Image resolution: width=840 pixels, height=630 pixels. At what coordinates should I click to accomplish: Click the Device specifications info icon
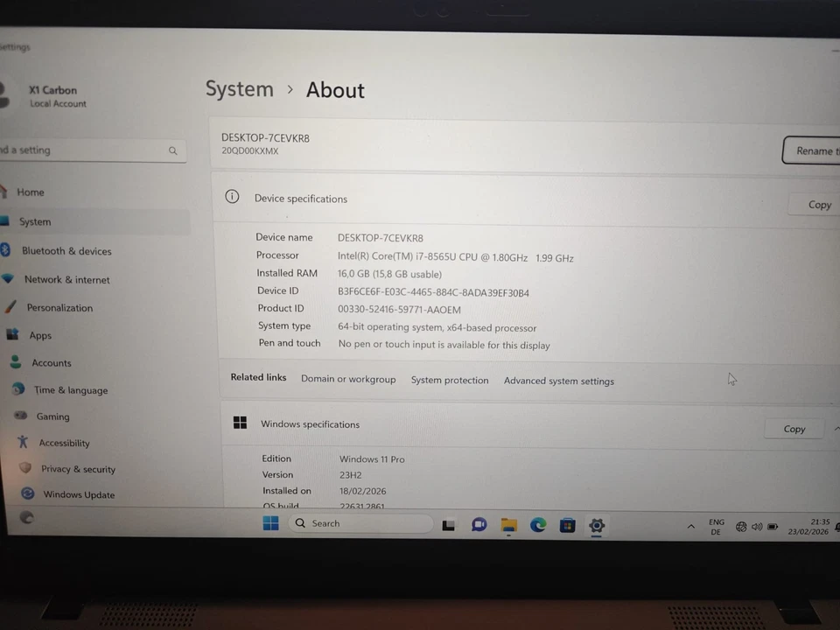click(x=232, y=197)
